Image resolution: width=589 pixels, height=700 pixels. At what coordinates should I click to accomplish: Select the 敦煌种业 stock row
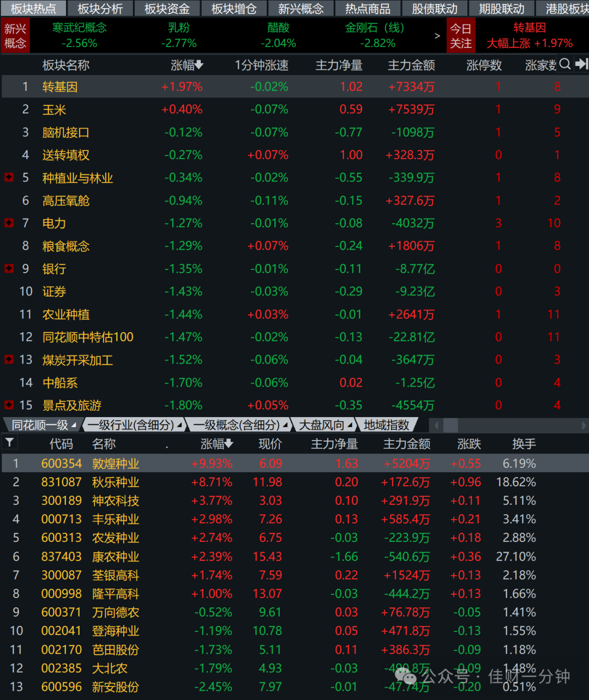coord(294,463)
